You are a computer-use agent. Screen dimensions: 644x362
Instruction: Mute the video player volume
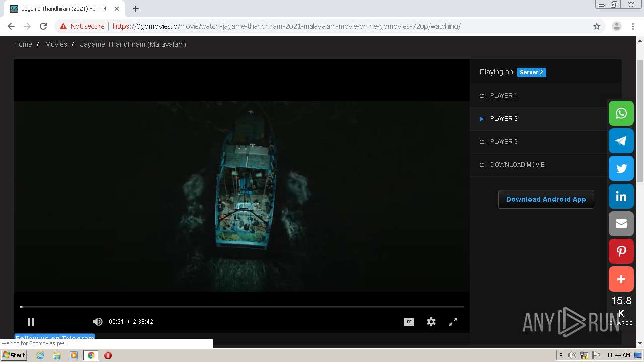pyautogui.click(x=97, y=322)
